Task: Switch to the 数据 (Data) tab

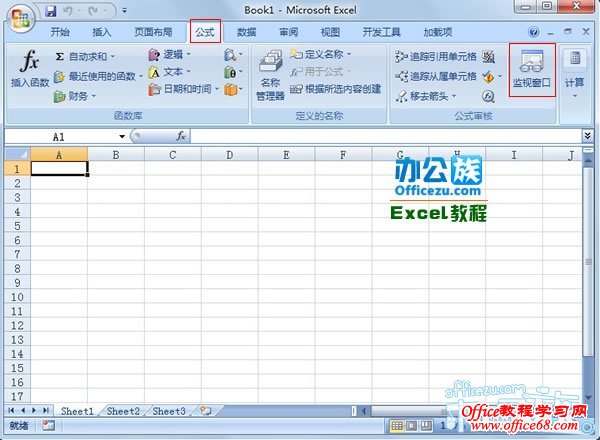Action: (x=246, y=32)
